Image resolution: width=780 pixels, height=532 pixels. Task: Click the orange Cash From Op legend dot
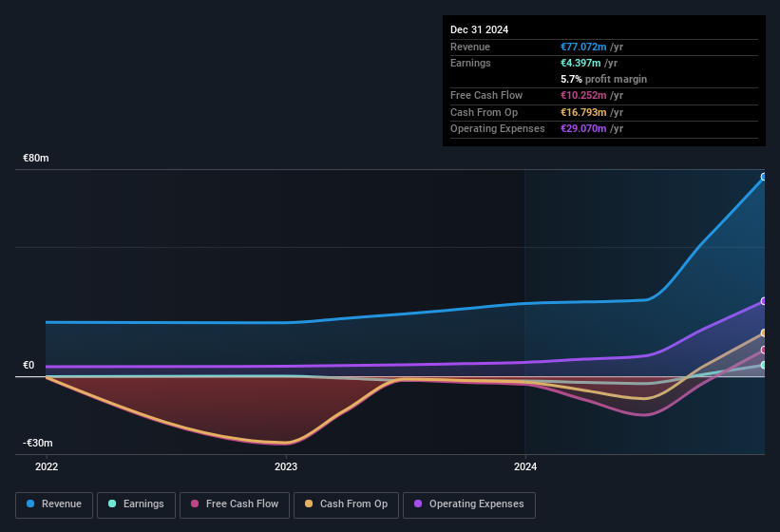tap(309, 503)
